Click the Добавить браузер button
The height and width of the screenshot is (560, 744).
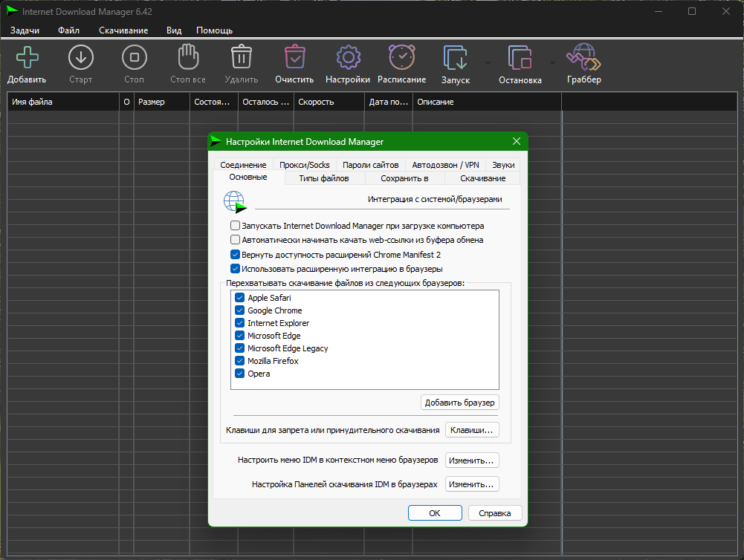pyautogui.click(x=460, y=403)
